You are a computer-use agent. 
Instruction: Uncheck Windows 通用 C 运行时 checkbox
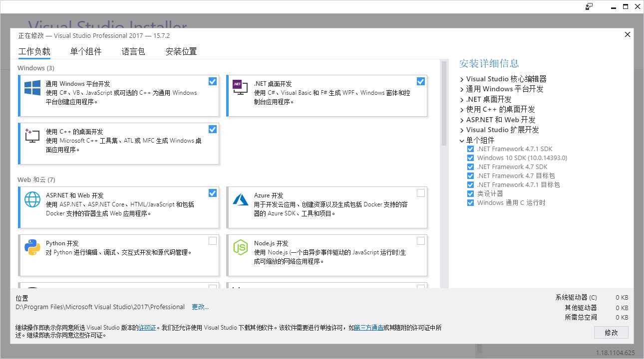pyautogui.click(x=470, y=203)
